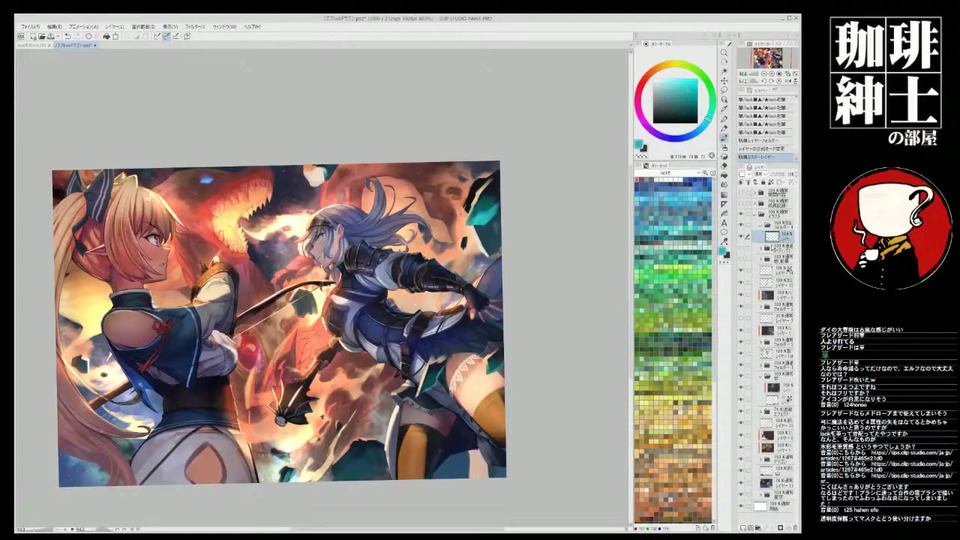Click the Open file folder icon

pyautogui.click(x=42, y=37)
